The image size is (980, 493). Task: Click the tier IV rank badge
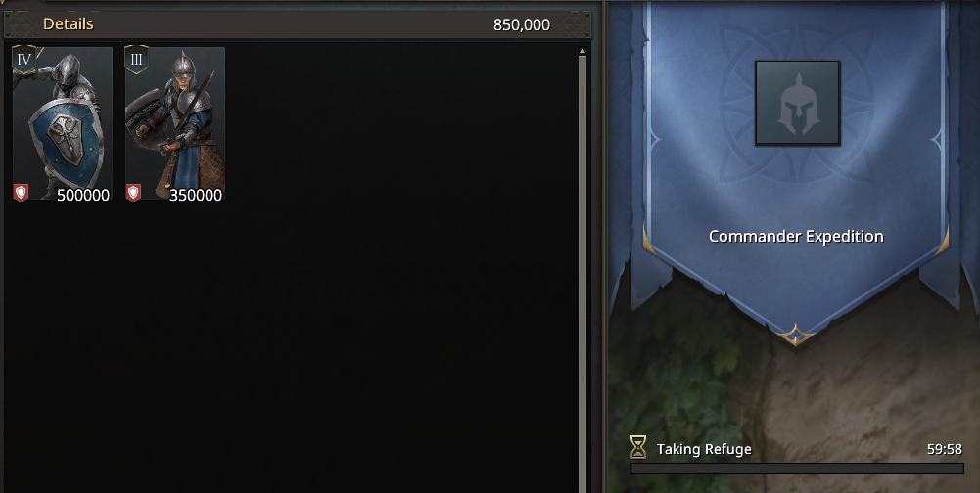[x=23, y=60]
